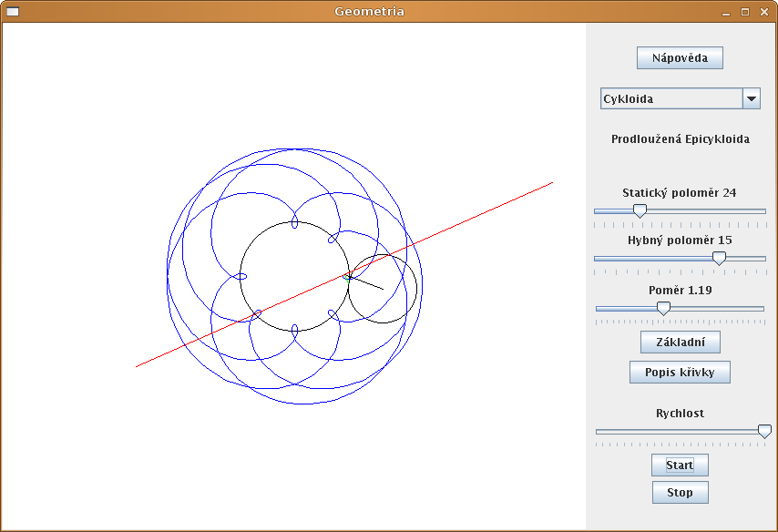This screenshot has width=778, height=532.
Task: Click the Prodloužená Epicykloida label
Action: pos(680,140)
